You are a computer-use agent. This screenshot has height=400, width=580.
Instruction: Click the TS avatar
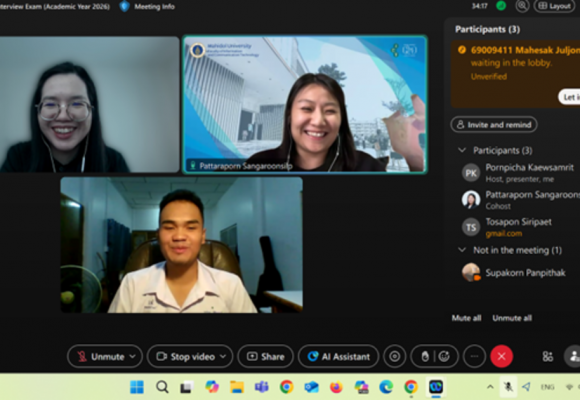tap(471, 227)
